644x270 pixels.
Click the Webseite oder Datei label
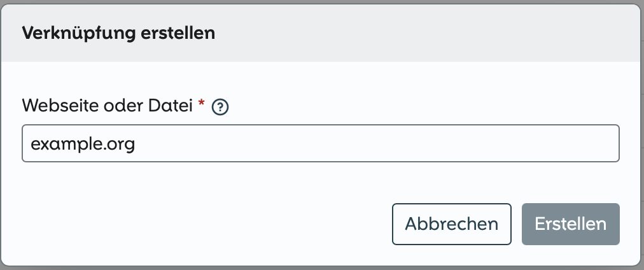pos(107,106)
